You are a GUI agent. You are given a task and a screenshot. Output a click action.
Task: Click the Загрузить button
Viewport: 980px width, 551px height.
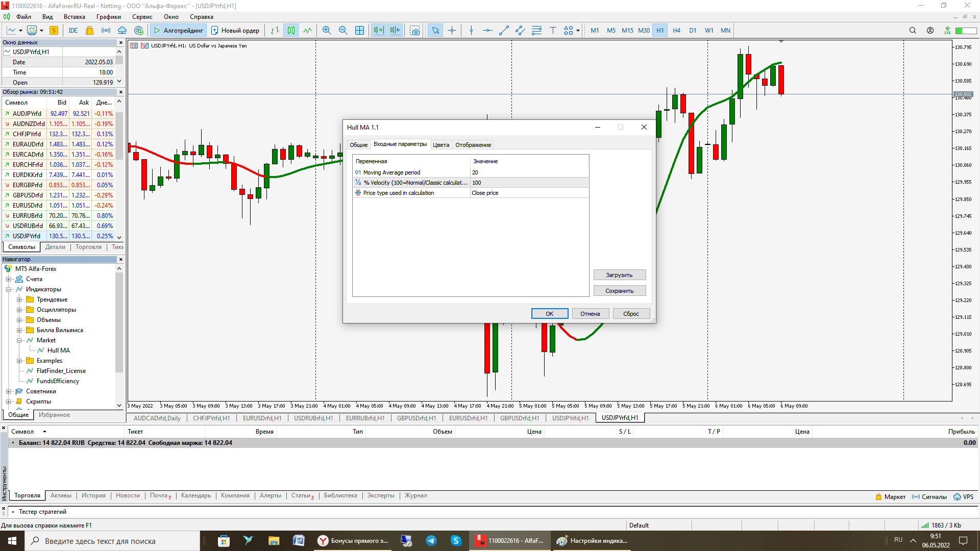pyautogui.click(x=619, y=275)
